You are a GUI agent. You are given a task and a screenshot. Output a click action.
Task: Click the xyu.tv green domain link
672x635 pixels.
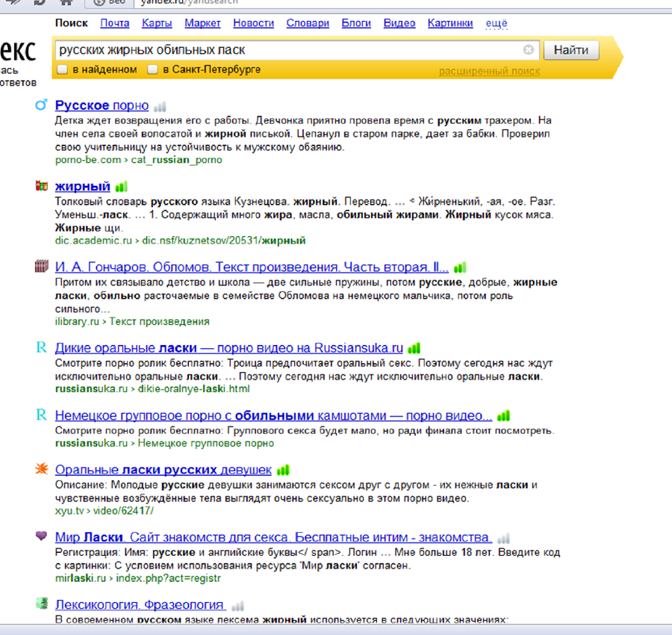click(69, 511)
